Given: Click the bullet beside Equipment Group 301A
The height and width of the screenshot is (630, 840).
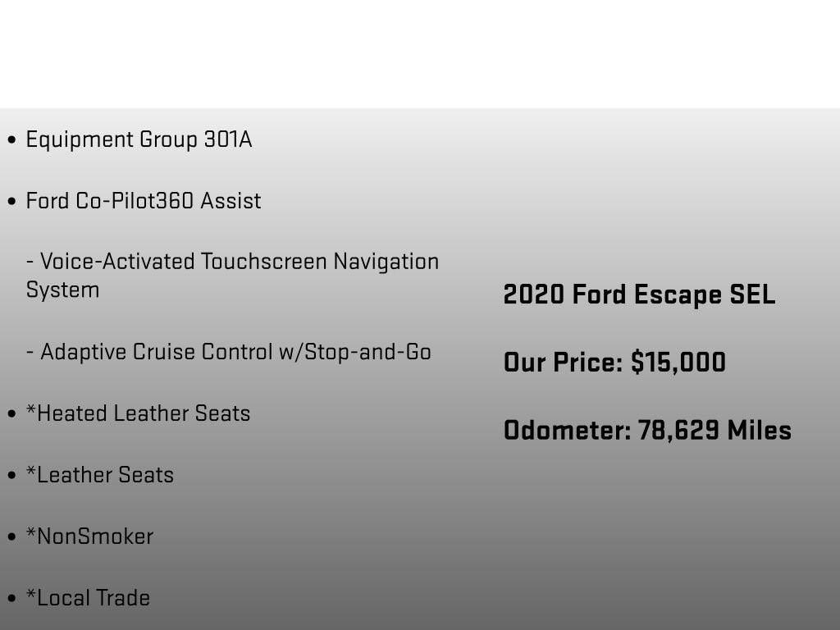Looking at the screenshot, I should pyautogui.click(x=11, y=140).
